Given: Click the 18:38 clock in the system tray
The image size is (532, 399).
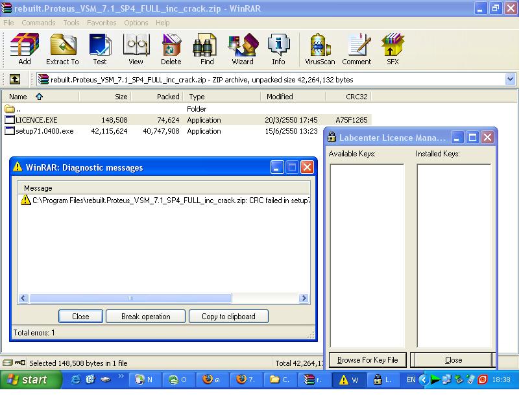Looking at the screenshot, I should (501, 380).
